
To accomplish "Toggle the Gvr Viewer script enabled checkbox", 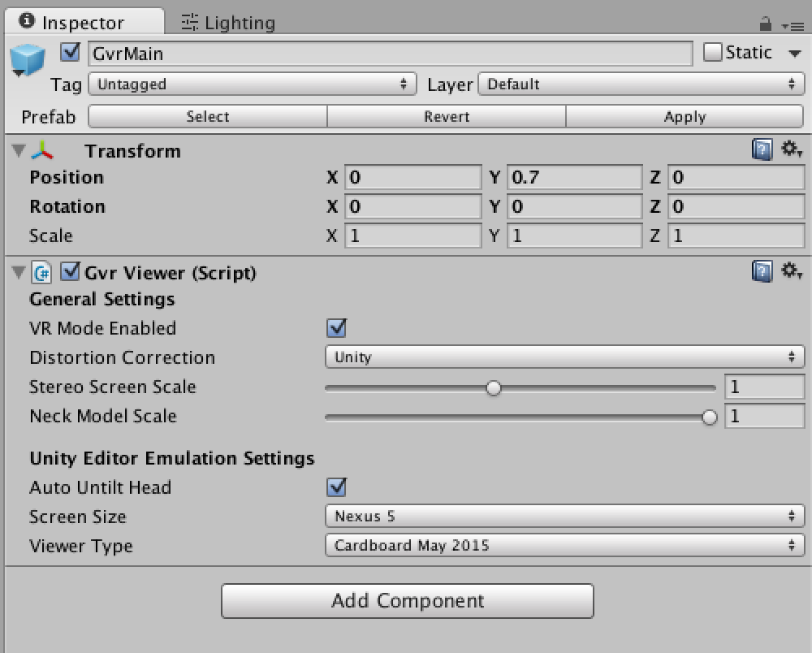I will click(x=70, y=271).
